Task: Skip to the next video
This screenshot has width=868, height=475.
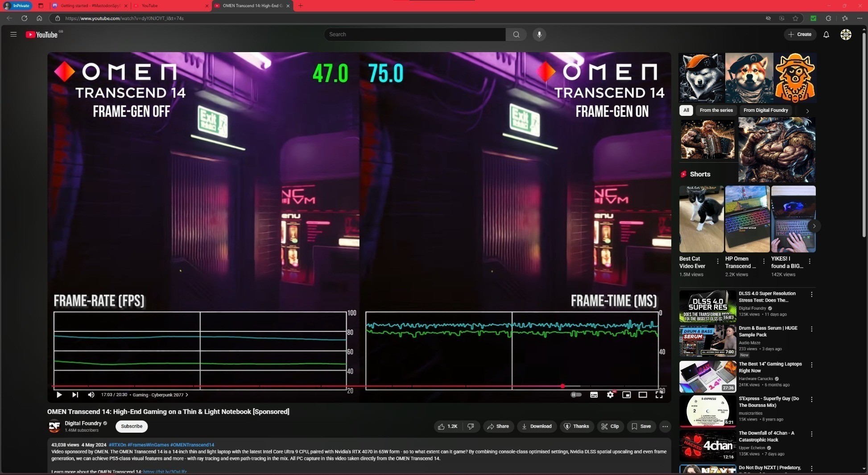Action: pyautogui.click(x=75, y=395)
